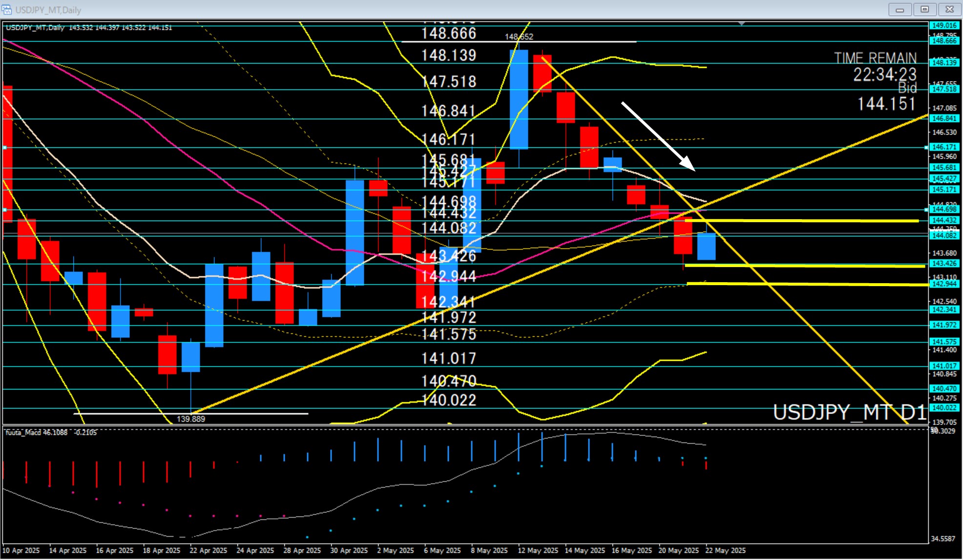Select the yellow horizontal line at the 144.432 level
This screenshot has height=560, width=963.
click(802, 221)
